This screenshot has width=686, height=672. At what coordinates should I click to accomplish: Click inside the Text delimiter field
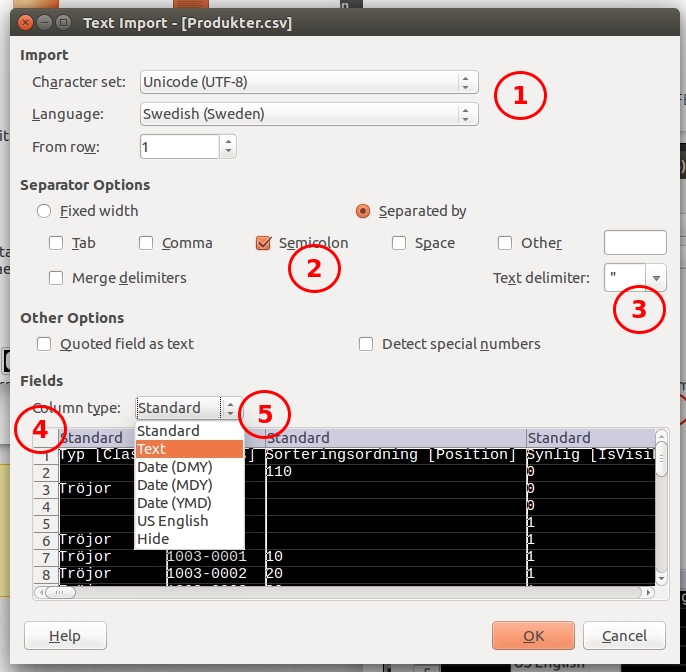pos(625,278)
